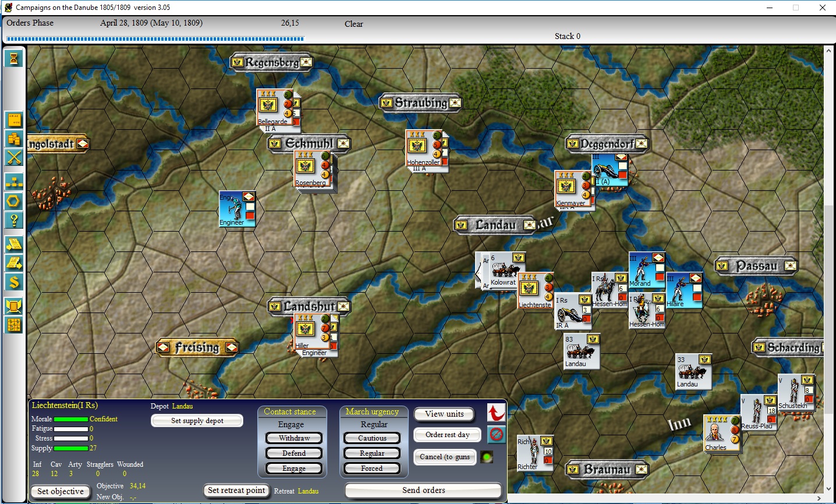836x504 pixels.
Task: Click the Landau depot name text
Action: coord(182,406)
